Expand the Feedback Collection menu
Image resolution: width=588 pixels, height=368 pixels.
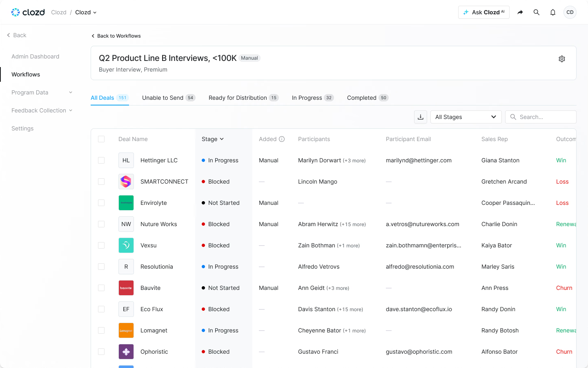pos(42,110)
